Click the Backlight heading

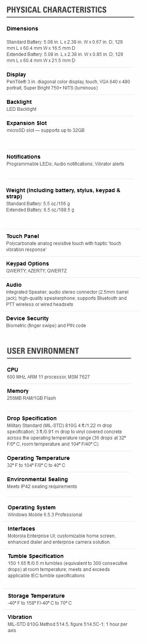(19, 102)
